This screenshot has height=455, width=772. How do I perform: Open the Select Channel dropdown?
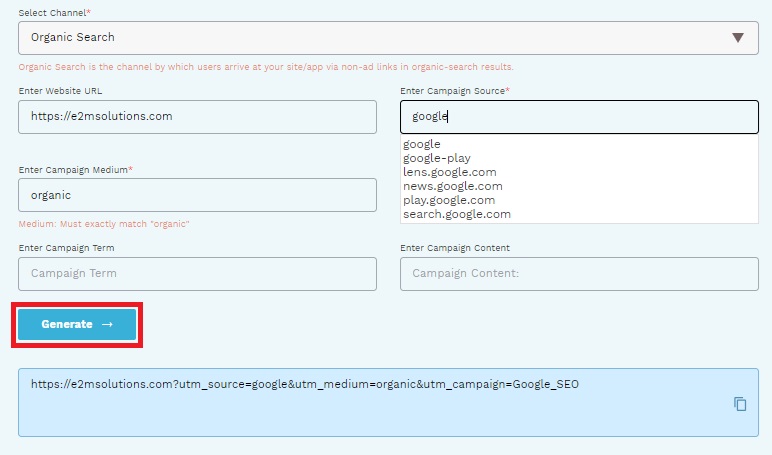tap(388, 38)
